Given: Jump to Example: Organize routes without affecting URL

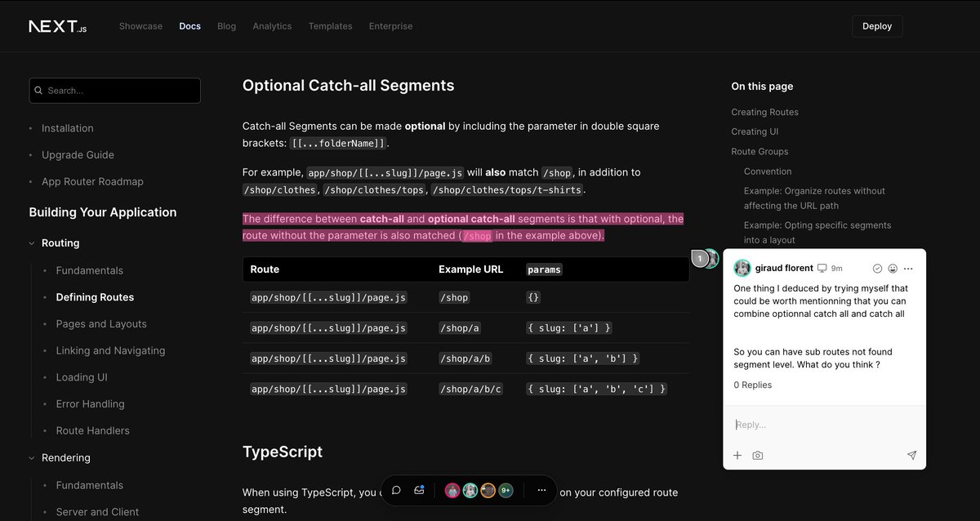Looking at the screenshot, I should 814,198.
